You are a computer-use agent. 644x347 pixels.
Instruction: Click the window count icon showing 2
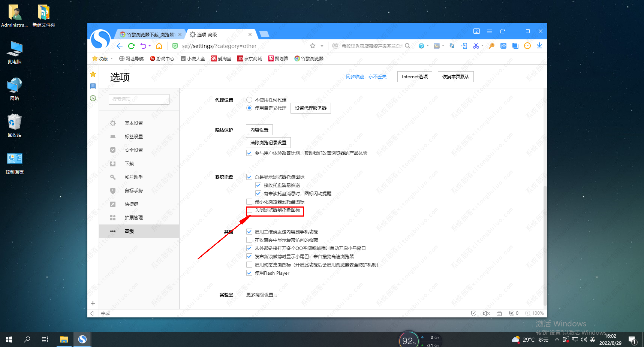click(x=476, y=31)
